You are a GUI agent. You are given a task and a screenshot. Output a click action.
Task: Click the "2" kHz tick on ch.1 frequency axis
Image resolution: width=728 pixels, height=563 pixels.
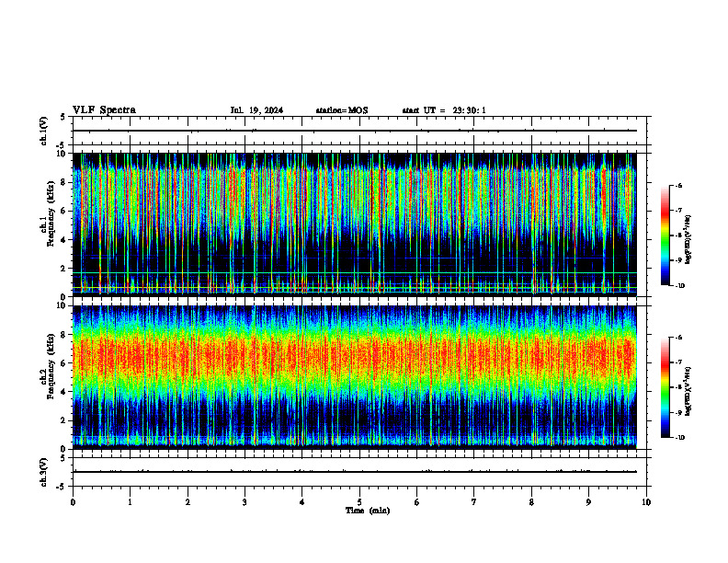click(x=65, y=268)
